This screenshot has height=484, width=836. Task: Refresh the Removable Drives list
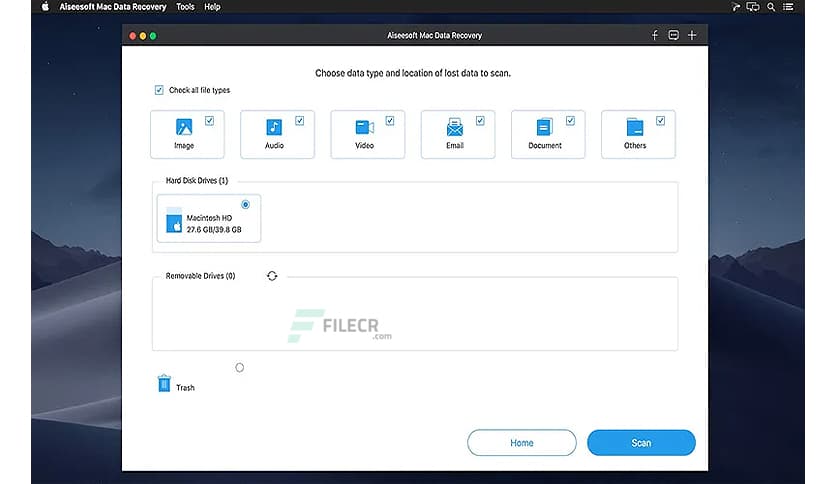pos(272,276)
